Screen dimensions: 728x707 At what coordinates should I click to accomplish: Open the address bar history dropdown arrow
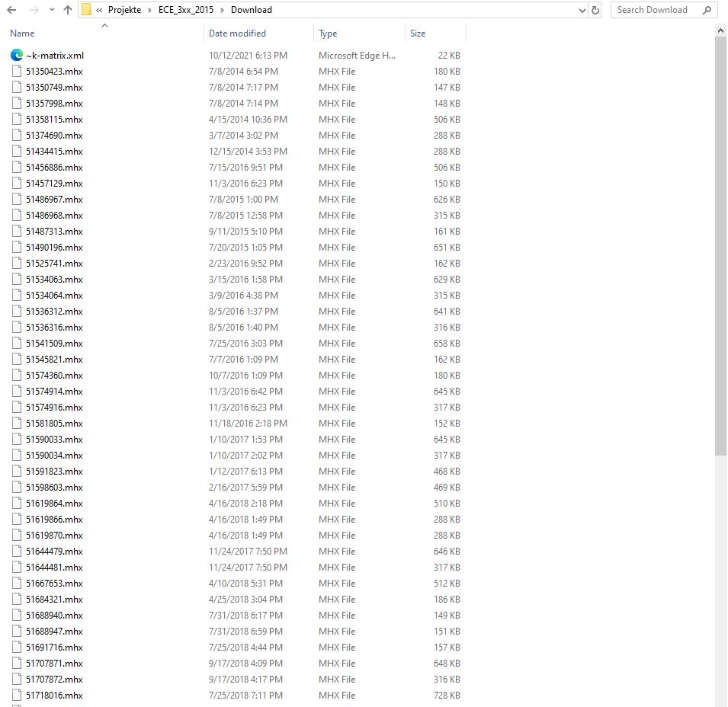click(582, 10)
